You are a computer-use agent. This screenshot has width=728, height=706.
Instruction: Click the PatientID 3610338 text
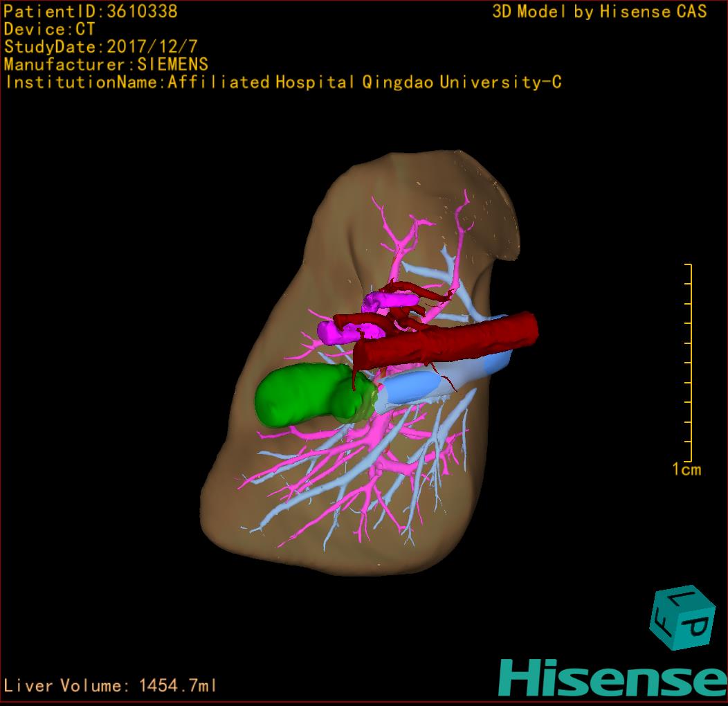point(91,11)
